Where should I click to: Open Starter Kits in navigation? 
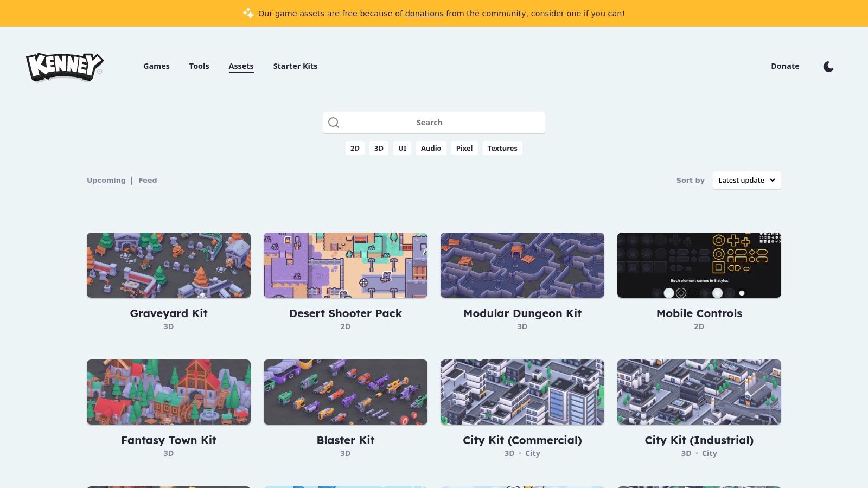tap(295, 66)
